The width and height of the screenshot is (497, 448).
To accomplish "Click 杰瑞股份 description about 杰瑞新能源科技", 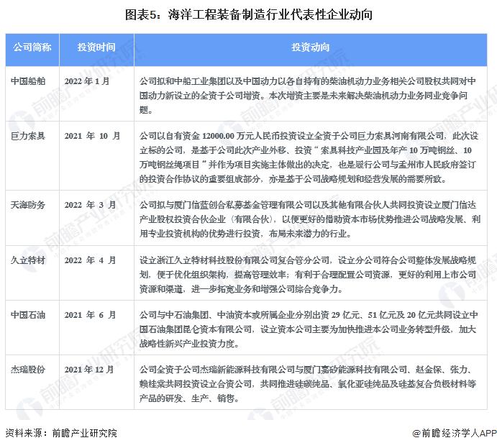I will pos(308,384).
